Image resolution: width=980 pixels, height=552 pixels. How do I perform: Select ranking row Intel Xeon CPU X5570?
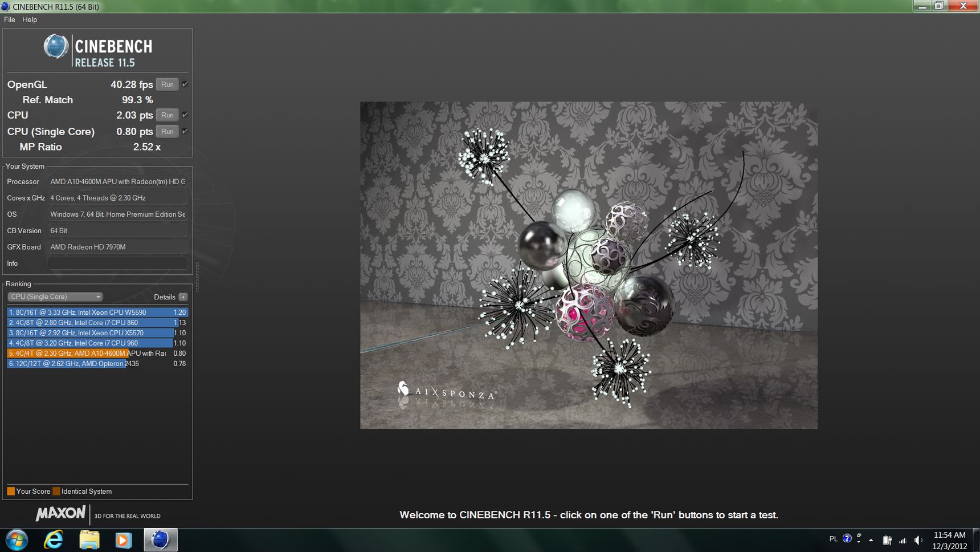97,333
